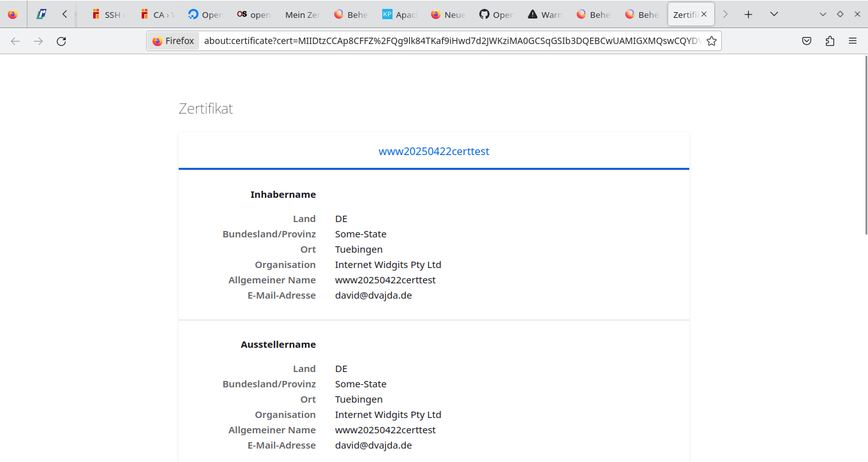Open the Pocket save icon
Image resolution: width=868 pixels, height=462 pixels.
point(807,41)
